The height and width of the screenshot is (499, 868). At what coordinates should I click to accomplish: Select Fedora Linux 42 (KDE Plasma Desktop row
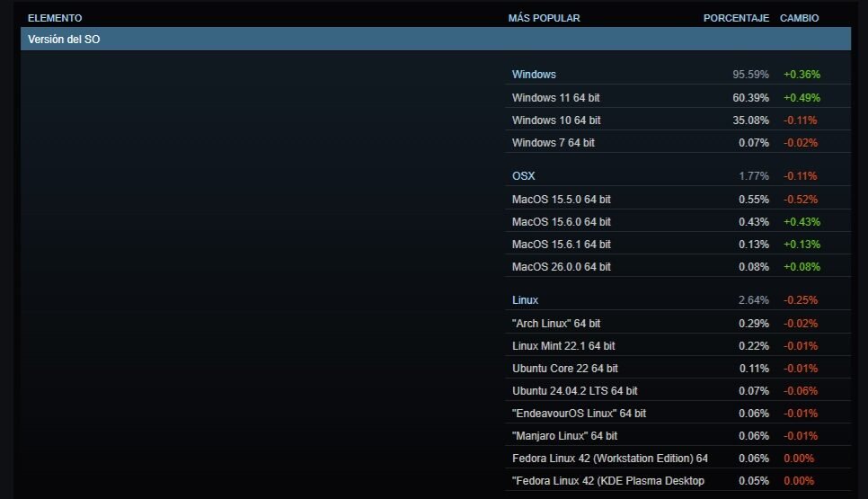point(678,481)
